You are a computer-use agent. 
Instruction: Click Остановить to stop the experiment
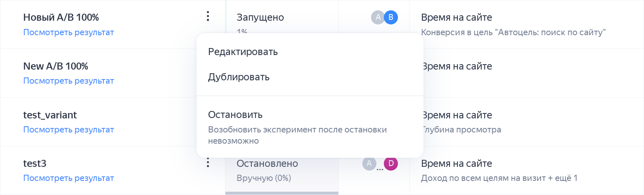click(235, 115)
